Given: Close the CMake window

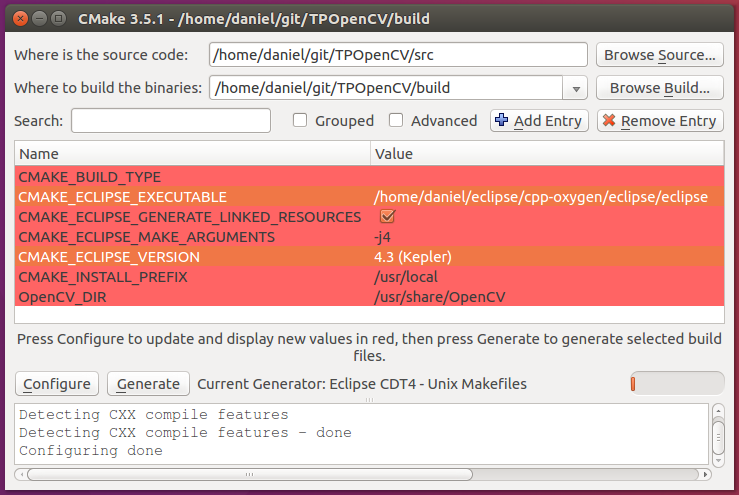Looking at the screenshot, I should point(21,19).
